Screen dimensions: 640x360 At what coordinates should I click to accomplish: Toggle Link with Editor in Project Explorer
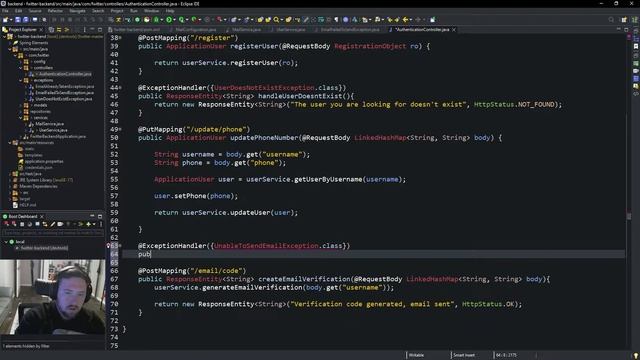pyautogui.click(x=59, y=30)
